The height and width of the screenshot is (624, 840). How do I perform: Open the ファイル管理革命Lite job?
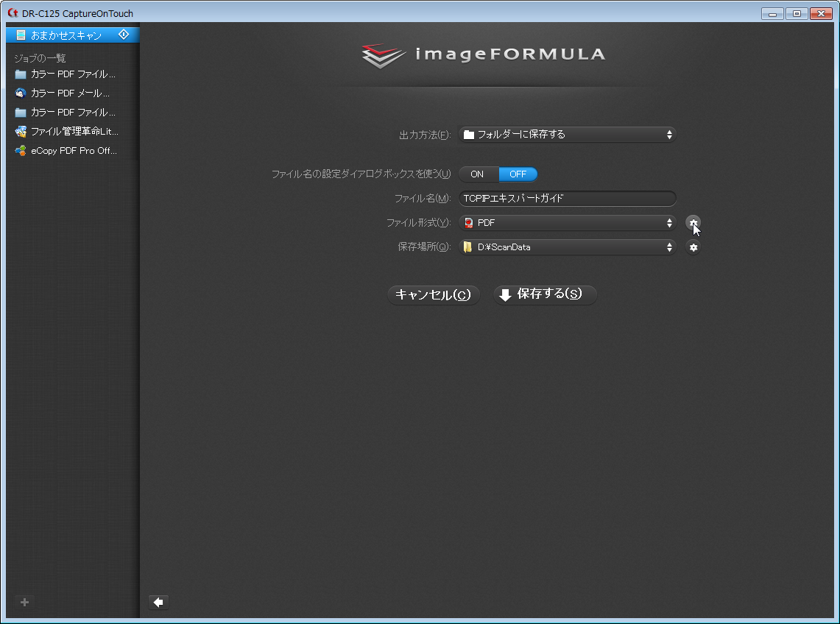point(66,132)
